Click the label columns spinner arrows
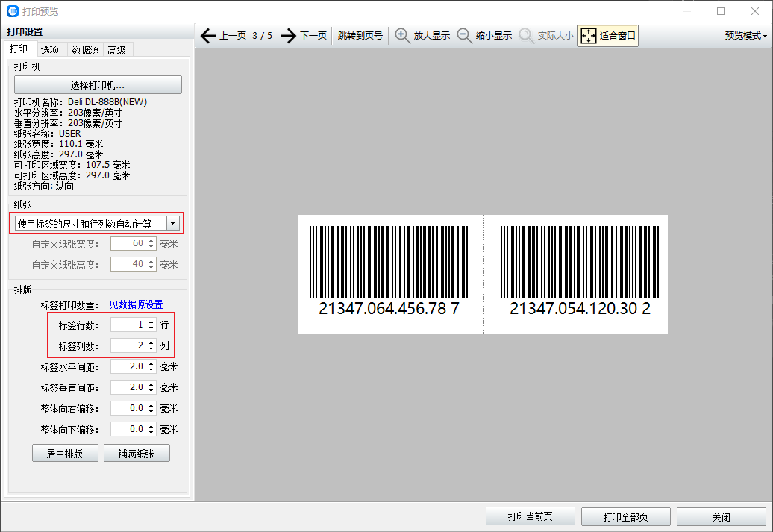Viewport: 773px width, 532px height. click(151, 345)
